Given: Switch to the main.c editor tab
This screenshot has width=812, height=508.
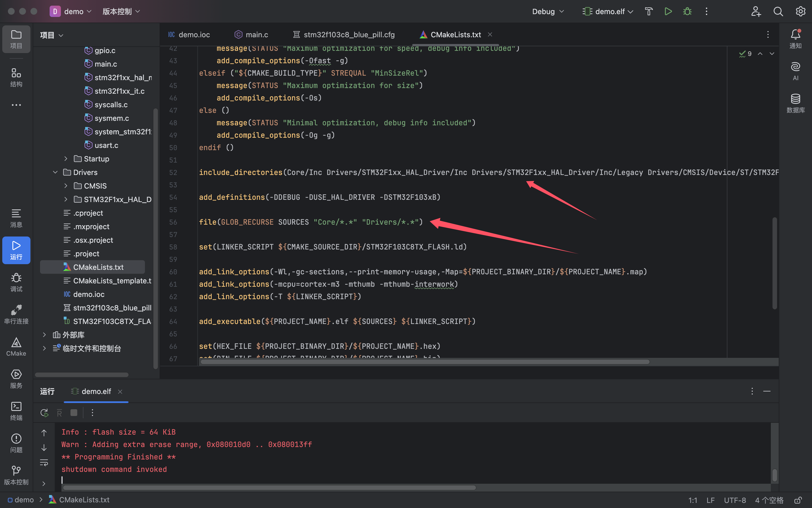Looking at the screenshot, I should point(252,35).
